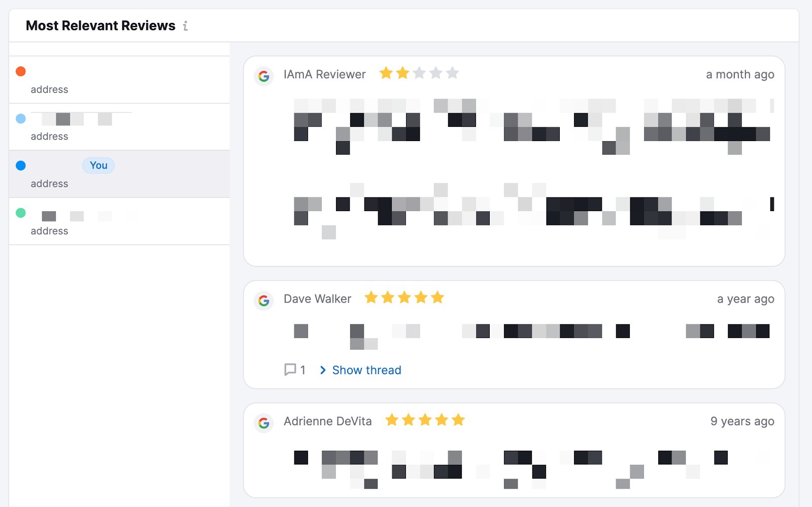
Task: Select the highlighted listing marked You
Action: pos(119,174)
